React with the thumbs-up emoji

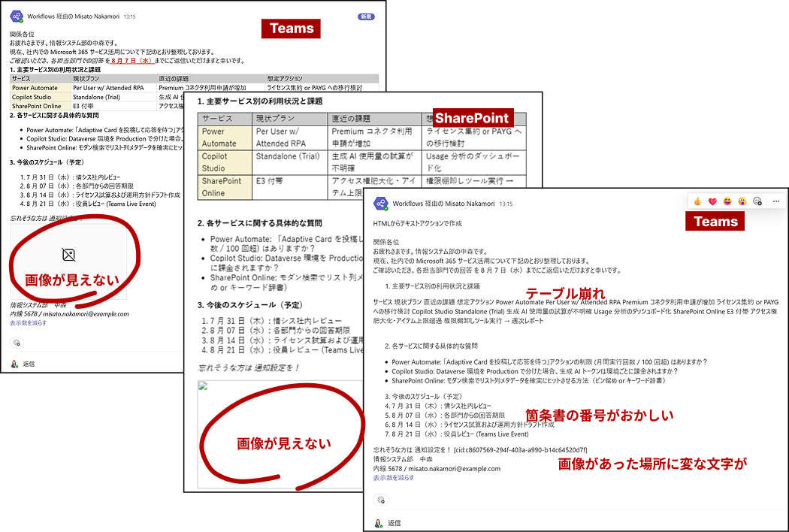tap(697, 201)
